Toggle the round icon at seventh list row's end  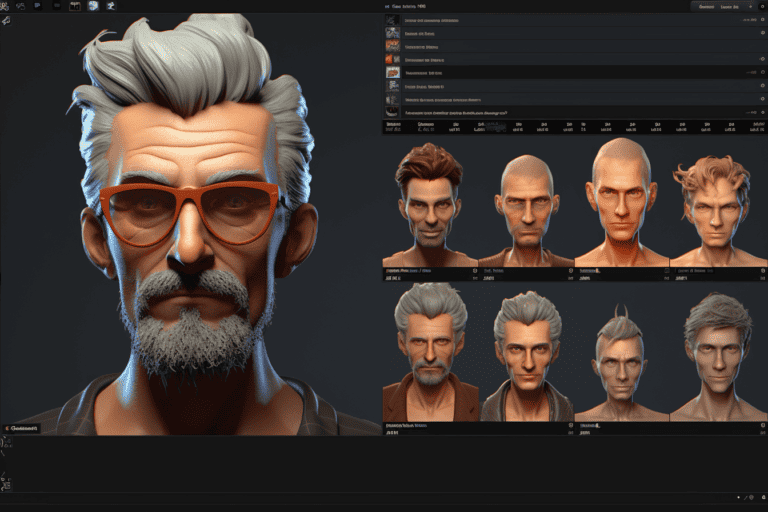point(763,99)
